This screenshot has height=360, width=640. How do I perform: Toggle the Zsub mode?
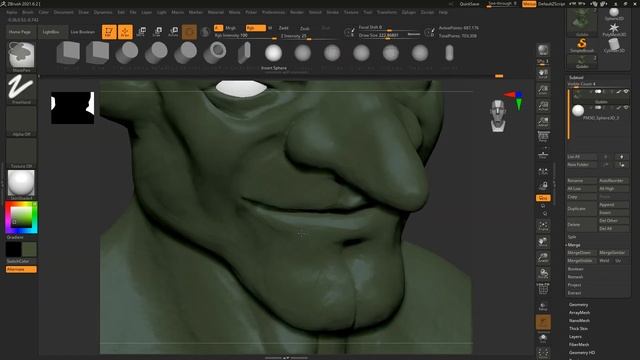(x=304, y=28)
